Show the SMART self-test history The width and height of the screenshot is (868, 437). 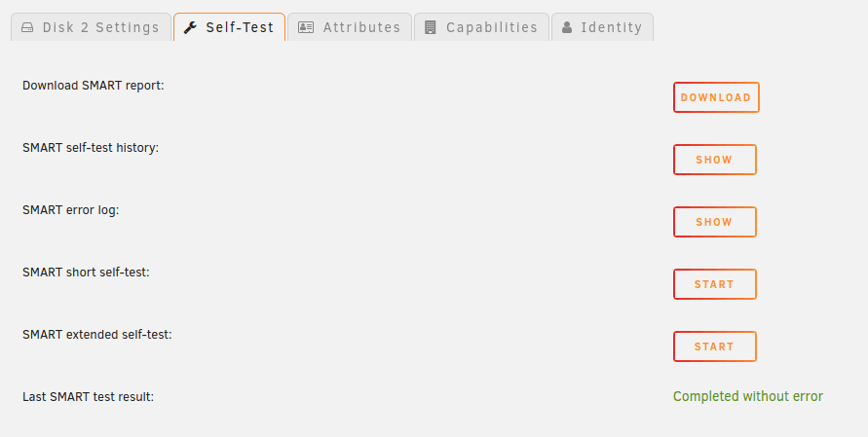(715, 160)
